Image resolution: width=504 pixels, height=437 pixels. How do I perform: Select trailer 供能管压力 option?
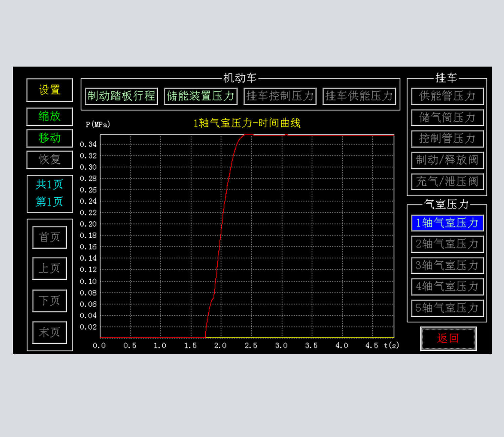point(447,96)
